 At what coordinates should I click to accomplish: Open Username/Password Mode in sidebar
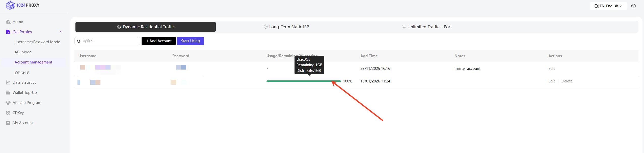point(37,42)
